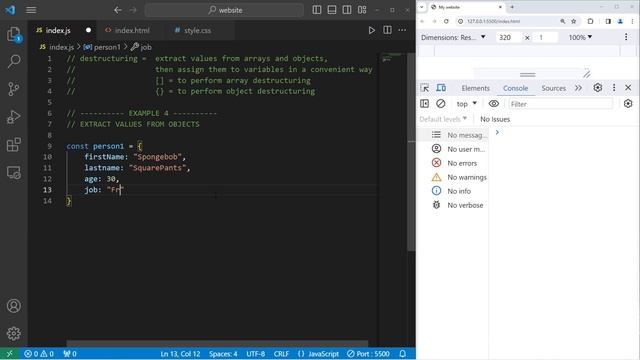Open the Source Control view

tap(13, 89)
